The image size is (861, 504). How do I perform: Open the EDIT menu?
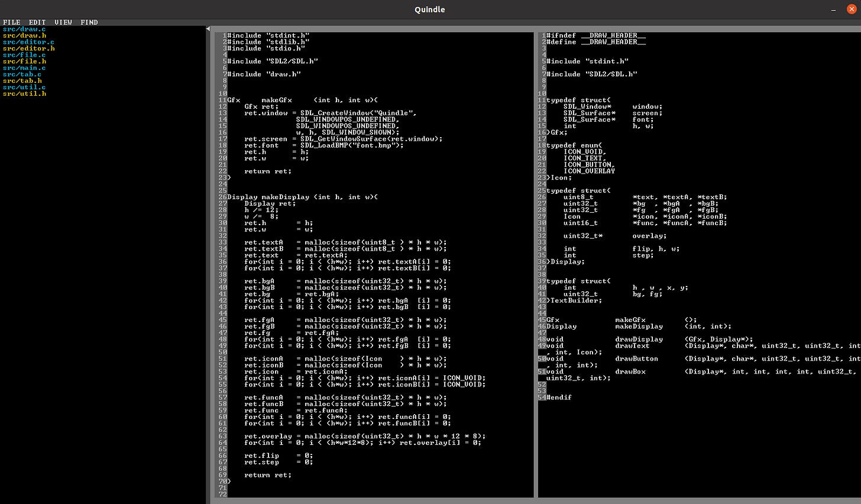point(37,22)
